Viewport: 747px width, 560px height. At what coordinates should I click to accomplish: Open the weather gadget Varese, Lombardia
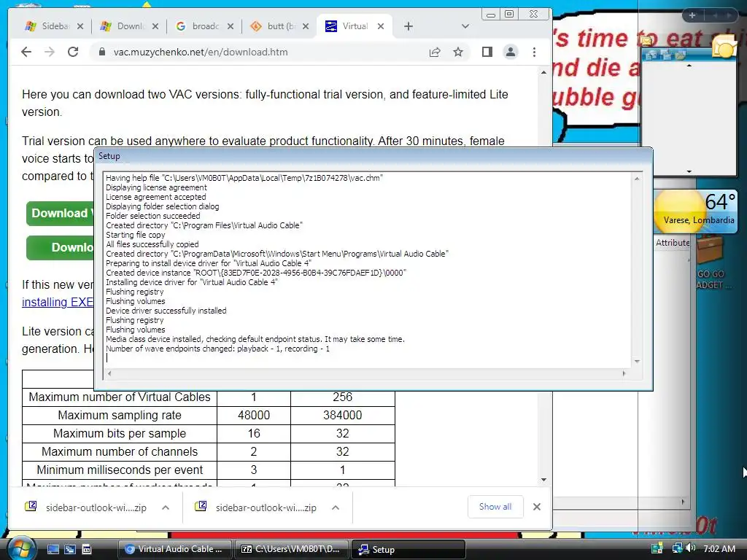pyautogui.click(x=696, y=212)
